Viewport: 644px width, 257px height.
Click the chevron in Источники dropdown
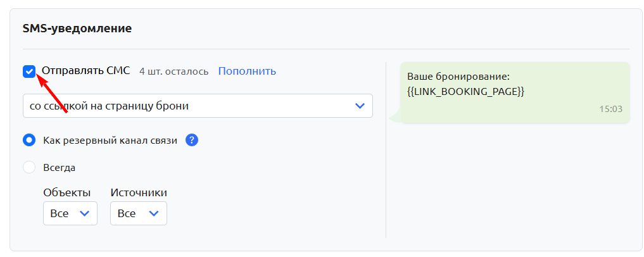click(154, 213)
